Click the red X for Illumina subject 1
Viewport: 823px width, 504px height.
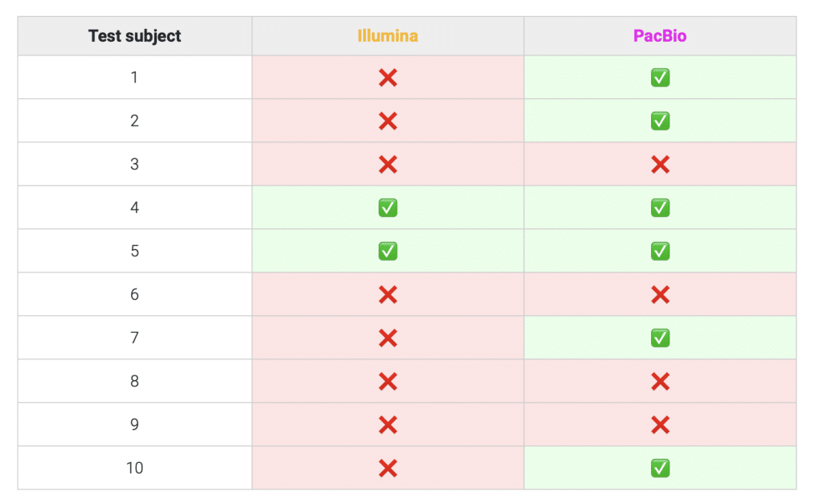(388, 78)
